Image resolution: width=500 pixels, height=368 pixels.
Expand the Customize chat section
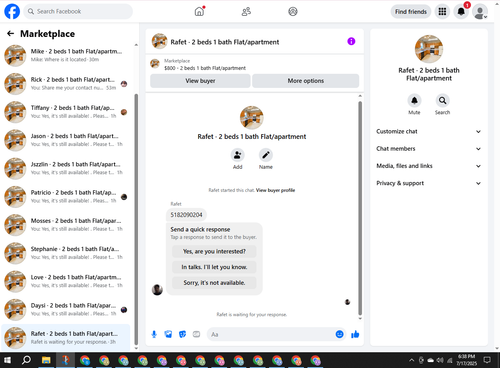(x=429, y=131)
